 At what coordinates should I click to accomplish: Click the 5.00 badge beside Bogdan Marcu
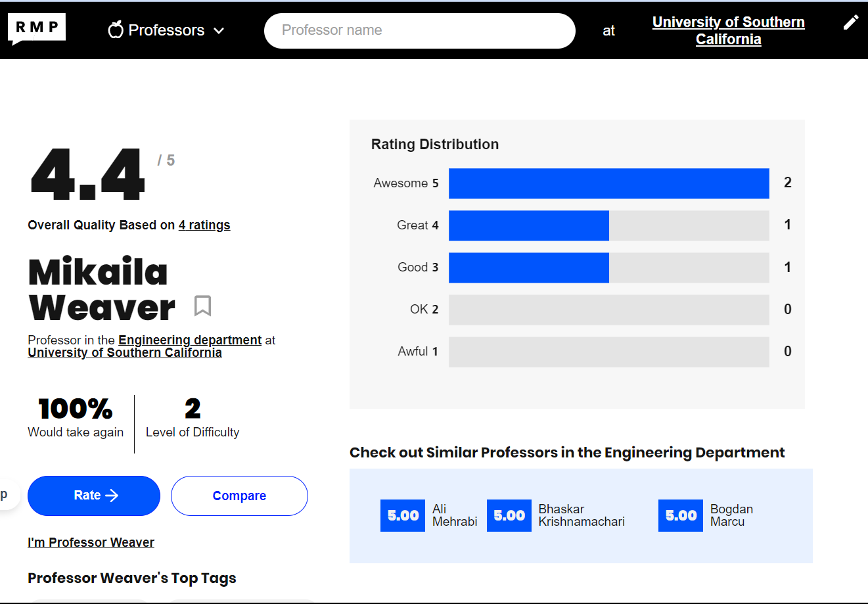[681, 515]
